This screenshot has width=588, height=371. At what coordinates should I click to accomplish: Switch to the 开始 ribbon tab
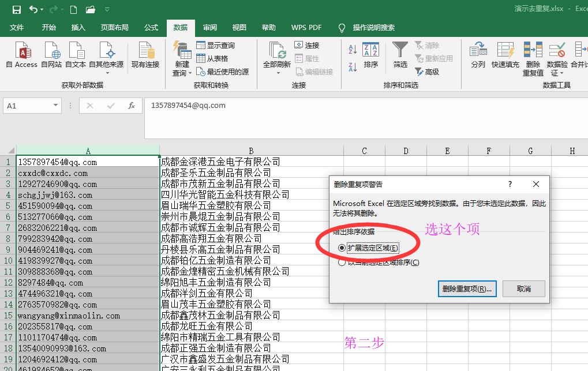(48, 27)
